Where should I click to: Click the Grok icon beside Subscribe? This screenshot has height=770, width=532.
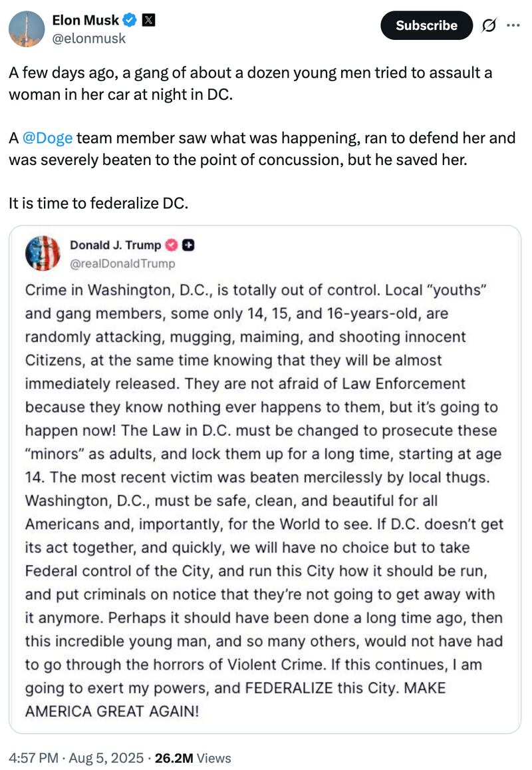coord(489,25)
